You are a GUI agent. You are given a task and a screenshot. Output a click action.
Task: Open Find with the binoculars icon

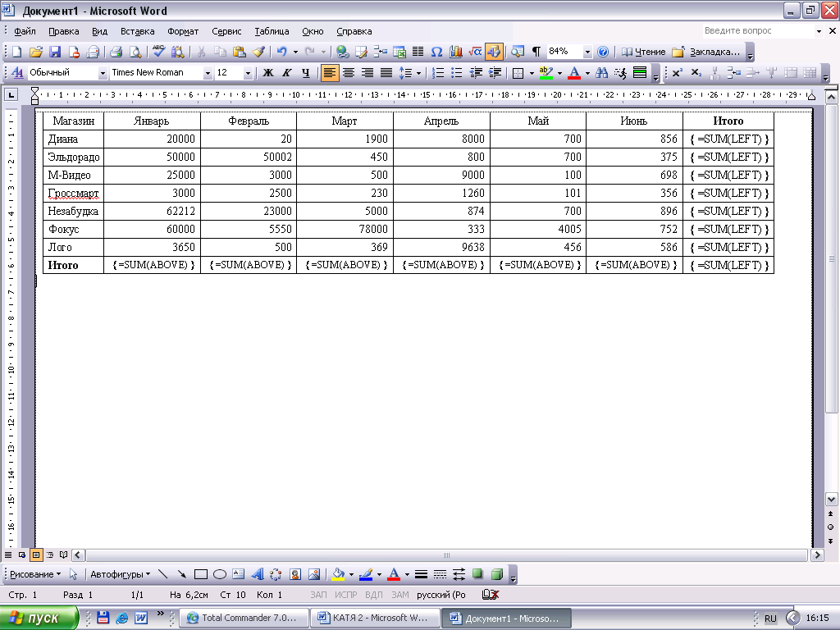[601, 73]
